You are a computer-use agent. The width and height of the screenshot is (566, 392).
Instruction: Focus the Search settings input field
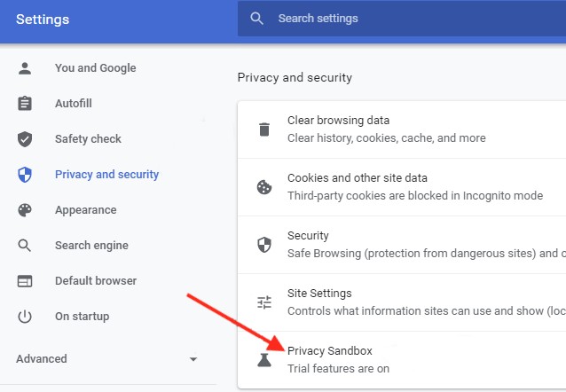click(x=402, y=18)
